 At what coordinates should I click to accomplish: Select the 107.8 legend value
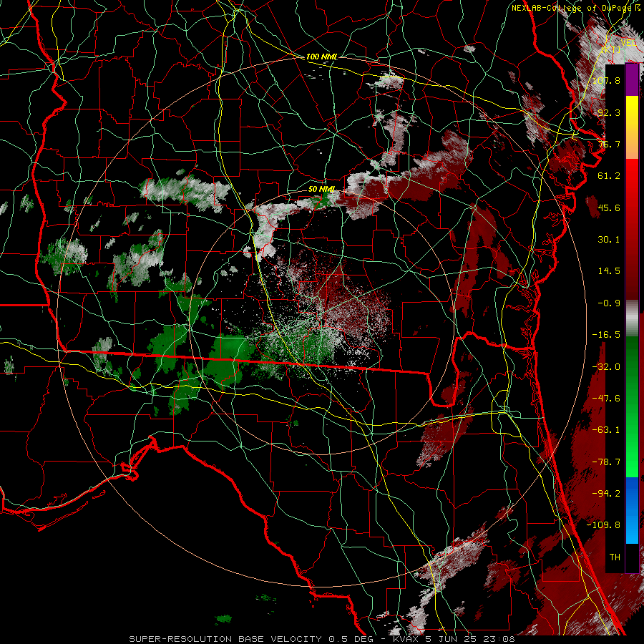coord(606,80)
